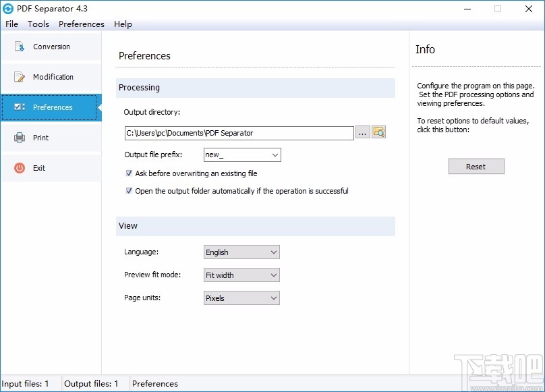
Task: Open the File menu
Action: 11,24
